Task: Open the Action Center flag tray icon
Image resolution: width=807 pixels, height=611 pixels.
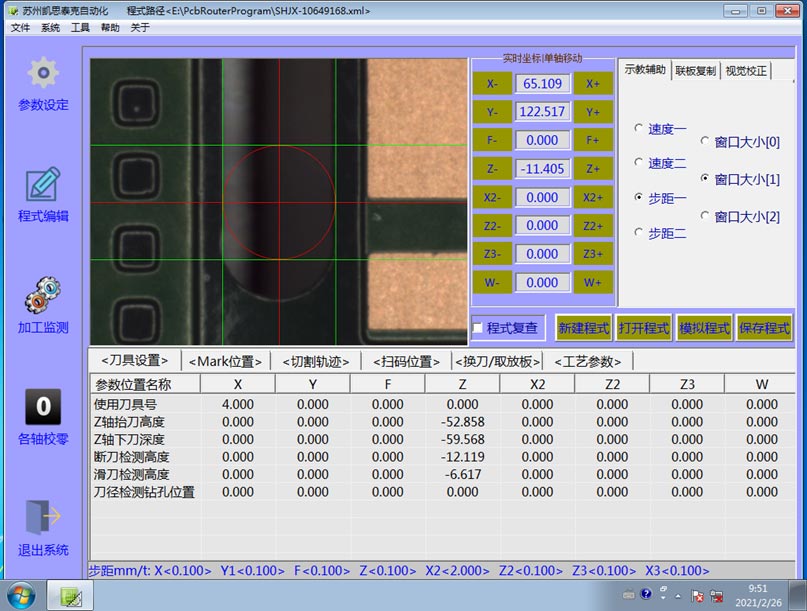Action: coord(698,596)
